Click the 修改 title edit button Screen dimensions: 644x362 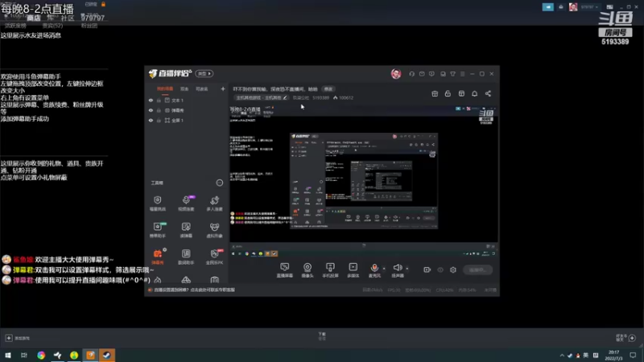328,89
